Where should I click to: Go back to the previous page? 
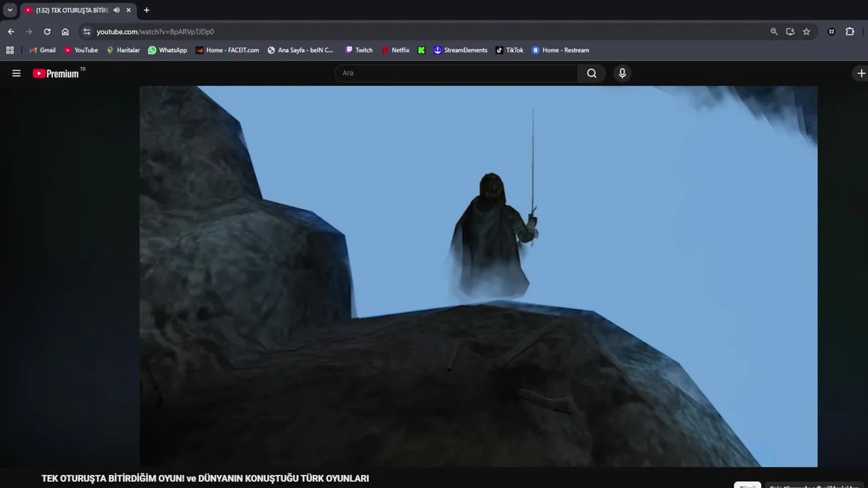[11, 31]
